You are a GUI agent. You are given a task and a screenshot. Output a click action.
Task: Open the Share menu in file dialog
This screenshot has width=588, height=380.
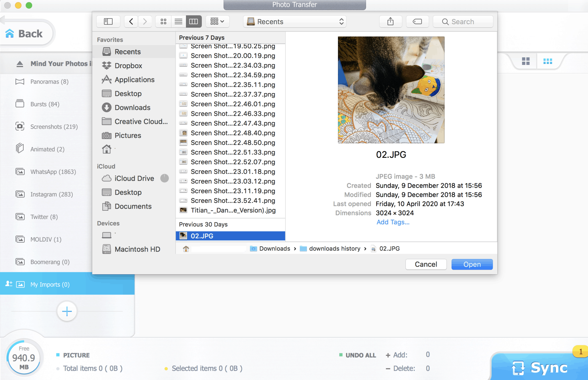tap(390, 21)
